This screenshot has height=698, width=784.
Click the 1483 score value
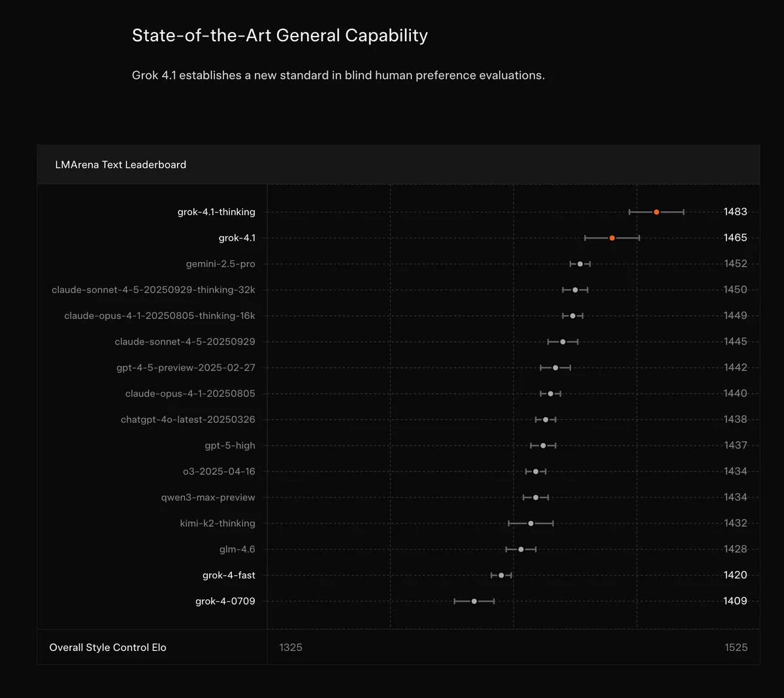click(x=735, y=212)
